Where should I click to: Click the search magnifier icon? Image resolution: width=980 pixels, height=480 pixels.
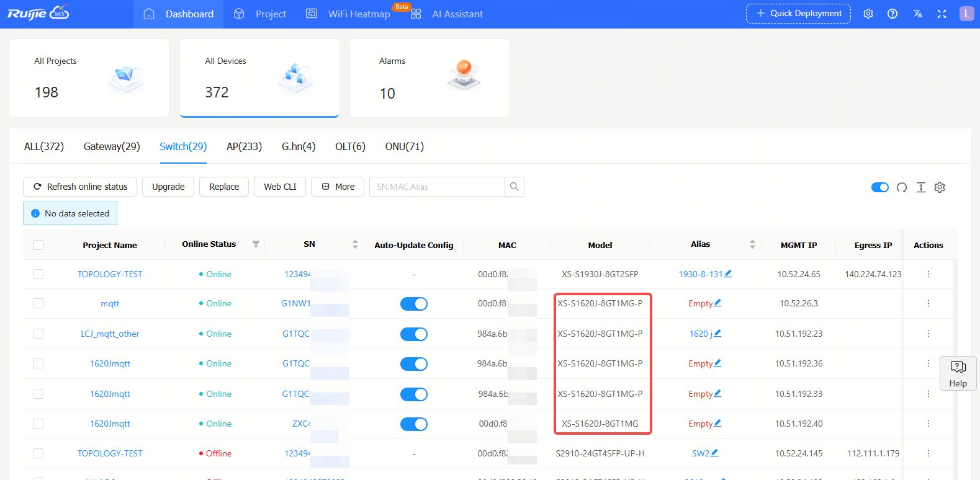[514, 187]
